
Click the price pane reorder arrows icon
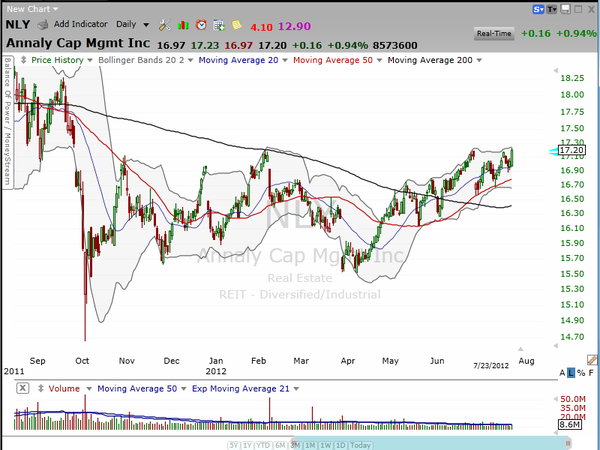coord(23,60)
